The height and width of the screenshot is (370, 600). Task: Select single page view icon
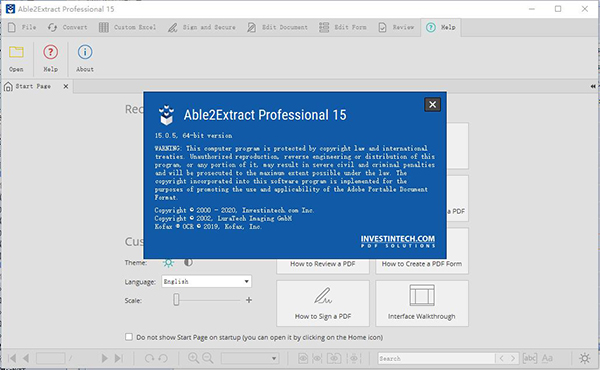pyautogui.click(x=303, y=358)
